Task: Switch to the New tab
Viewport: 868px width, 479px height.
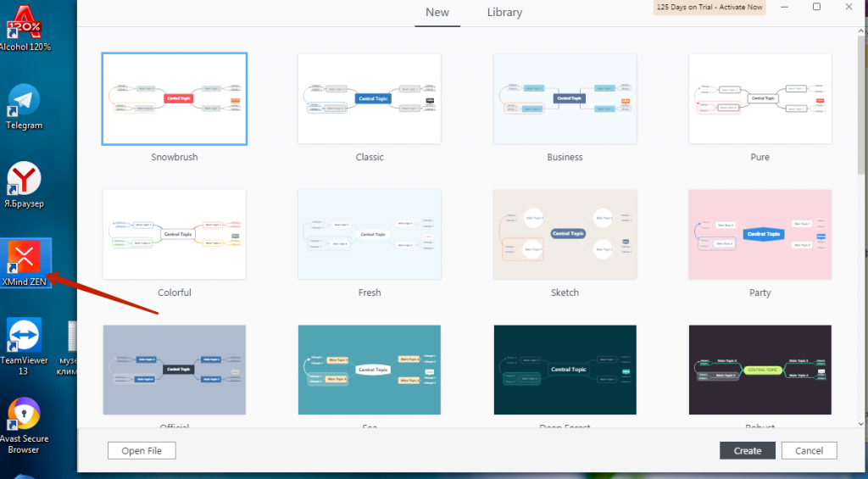Action: pyautogui.click(x=437, y=13)
